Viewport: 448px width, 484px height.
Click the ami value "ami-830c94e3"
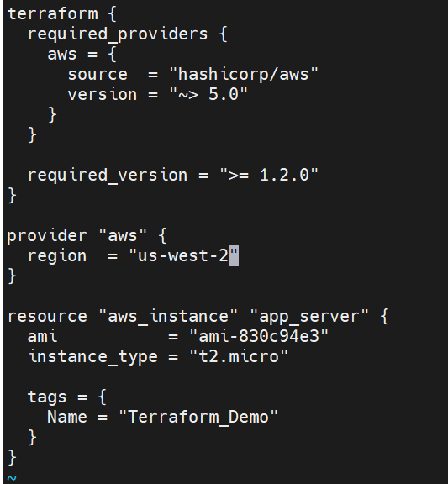[259, 336]
